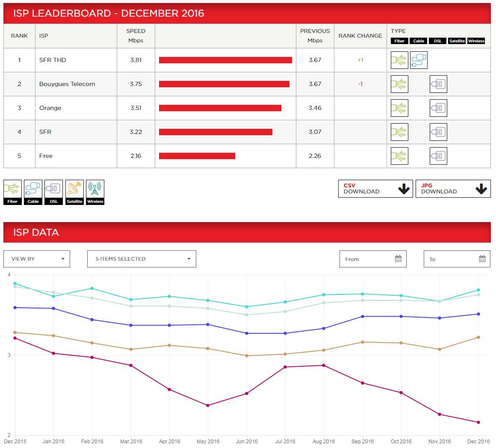496x448 pixels.
Task: Click the Satellite legend icon
Action: (x=74, y=192)
